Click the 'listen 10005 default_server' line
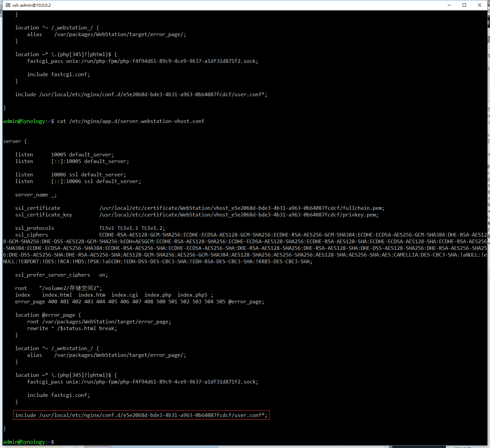Screen dimensions: 490x448 (x=64, y=154)
